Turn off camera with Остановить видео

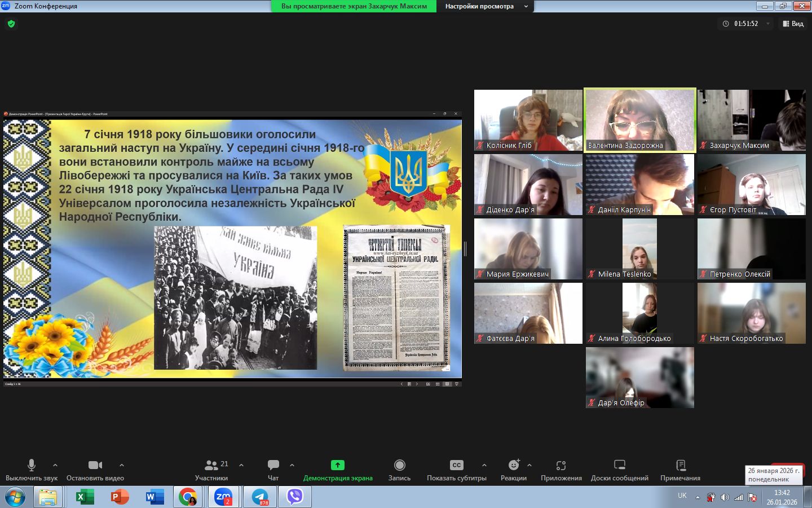95,466
